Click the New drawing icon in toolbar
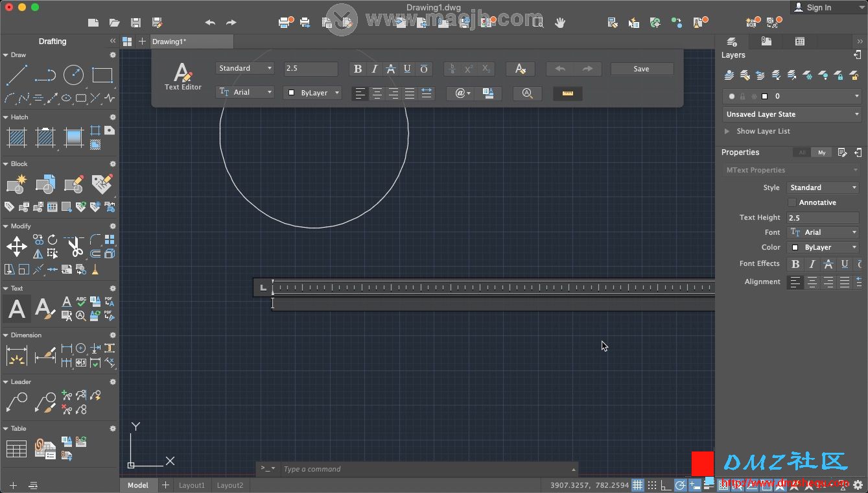This screenshot has height=493, width=868. coord(93,22)
